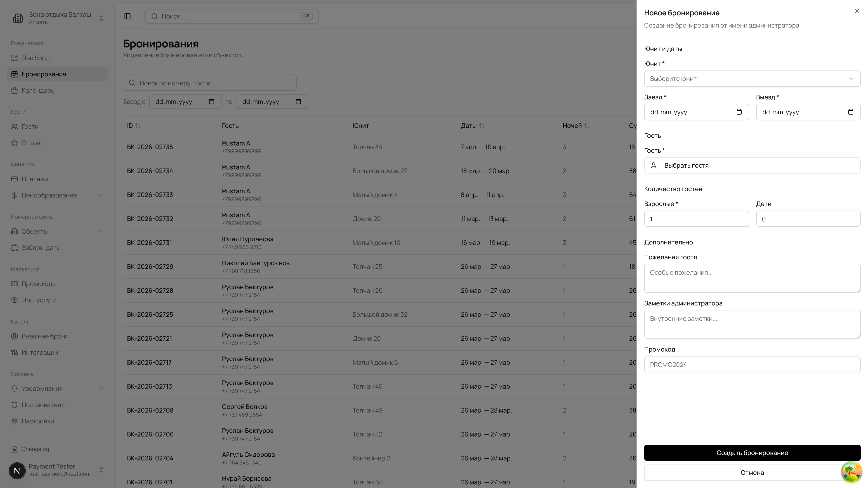The width and height of the screenshot is (868, 488).
Task: Click round palm-tree widget at bottom right
Action: 851,472
